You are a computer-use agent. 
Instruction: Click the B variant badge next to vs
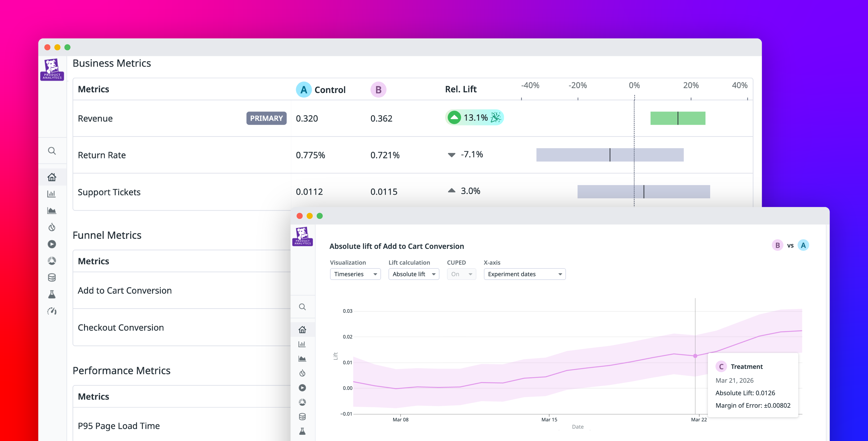tap(777, 245)
